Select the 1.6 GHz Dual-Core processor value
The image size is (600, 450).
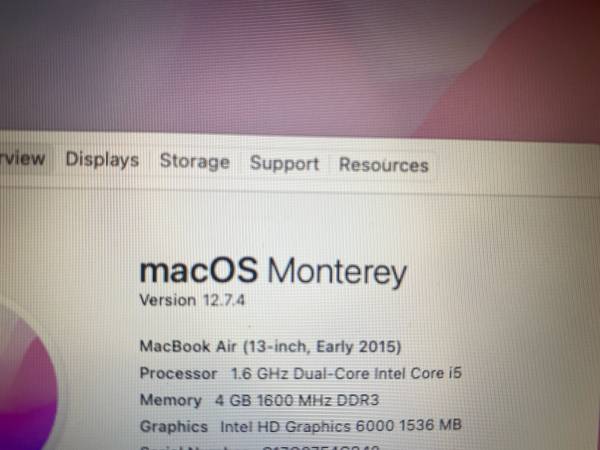click(346, 373)
